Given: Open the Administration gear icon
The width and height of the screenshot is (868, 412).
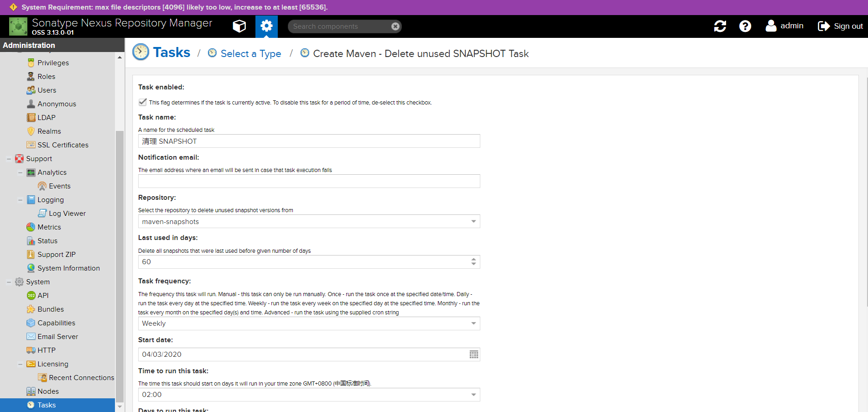Looking at the screenshot, I should coord(266,26).
